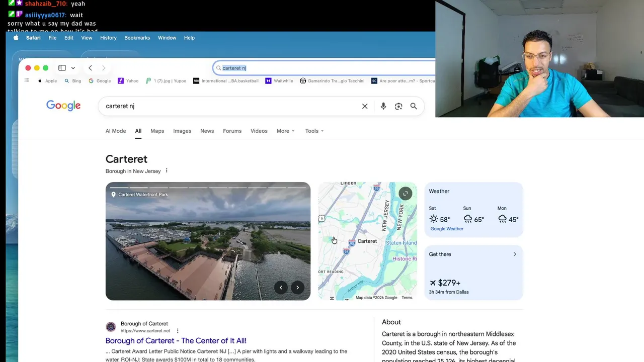
Task: Click the $279+ flight icon
Action: tap(433, 283)
